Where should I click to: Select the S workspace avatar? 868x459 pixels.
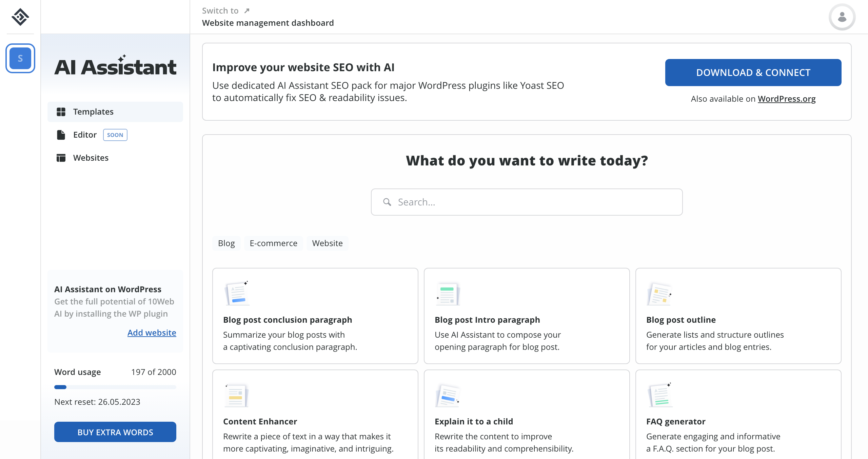click(x=20, y=58)
